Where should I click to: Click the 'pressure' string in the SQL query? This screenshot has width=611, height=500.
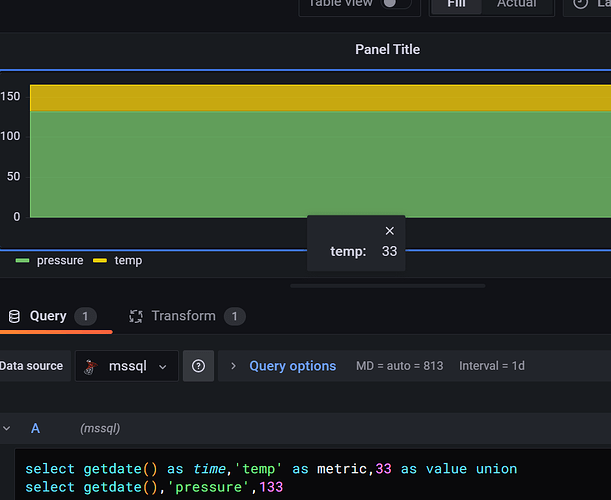pyautogui.click(x=208, y=487)
